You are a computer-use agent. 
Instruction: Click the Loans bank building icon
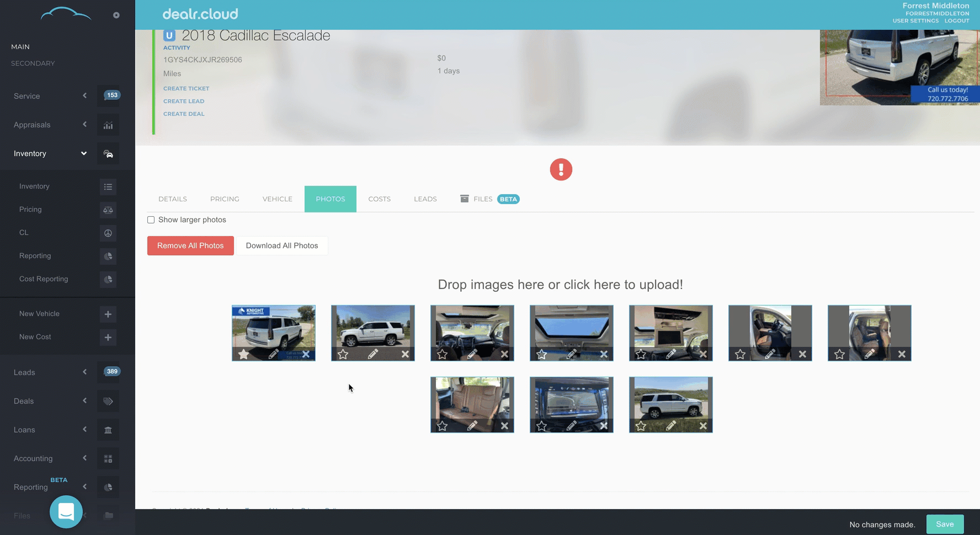click(x=108, y=430)
